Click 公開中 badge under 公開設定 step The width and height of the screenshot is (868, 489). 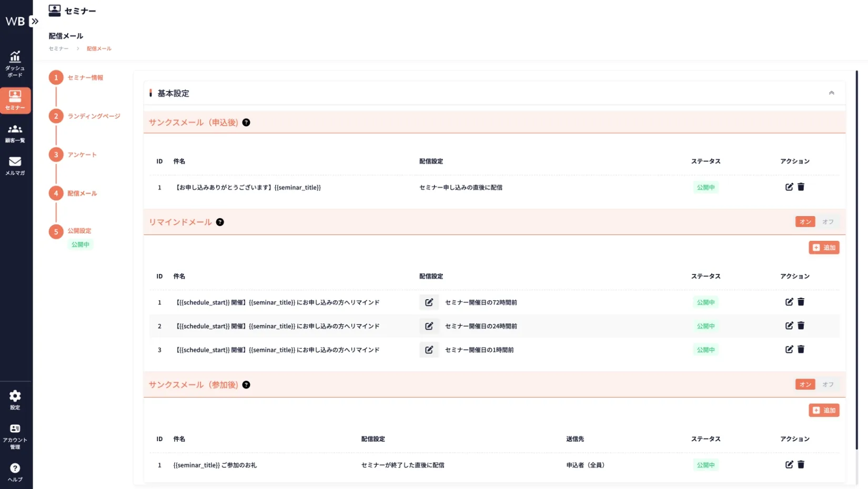[x=80, y=244]
